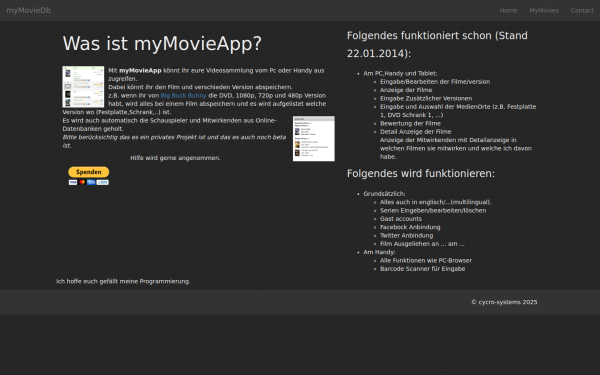Click the bold 'myMovieApp' text in intro
The height and width of the screenshot is (375, 600).
(x=140, y=70)
